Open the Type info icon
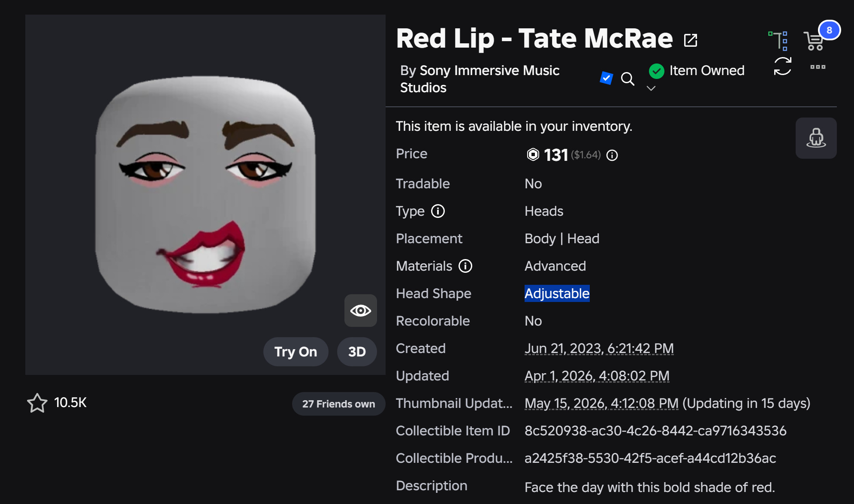The image size is (854, 504). pyautogui.click(x=438, y=211)
